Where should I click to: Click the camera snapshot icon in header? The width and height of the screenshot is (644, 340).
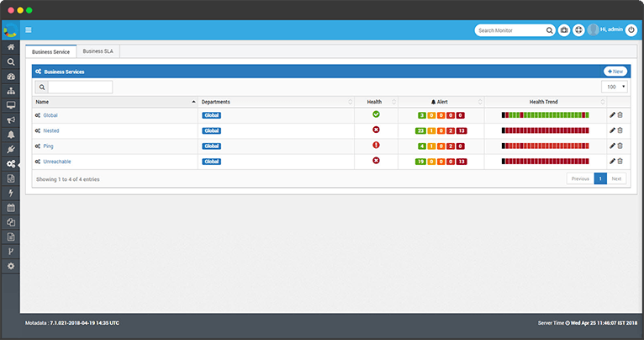pyautogui.click(x=565, y=29)
